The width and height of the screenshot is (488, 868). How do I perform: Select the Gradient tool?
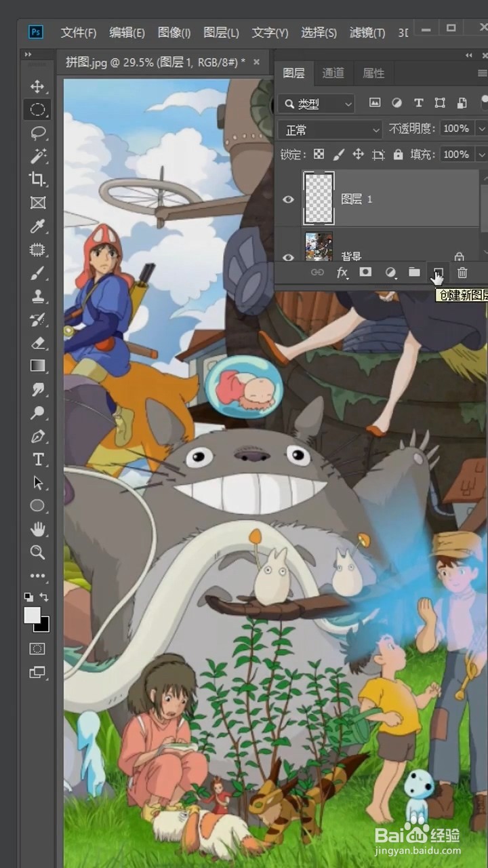click(x=37, y=366)
